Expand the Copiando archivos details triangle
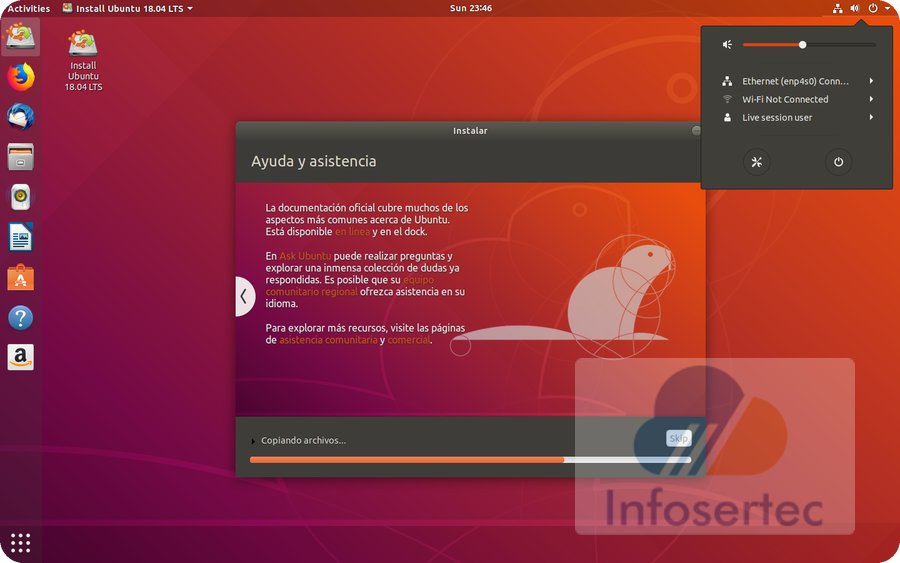The width and height of the screenshot is (900, 563). (253, 441)
